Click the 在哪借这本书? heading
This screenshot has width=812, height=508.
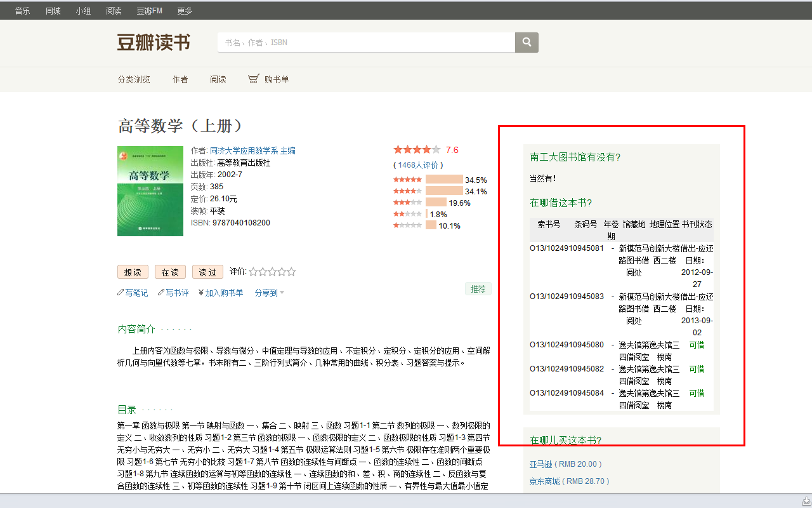(x=561, y=203)
